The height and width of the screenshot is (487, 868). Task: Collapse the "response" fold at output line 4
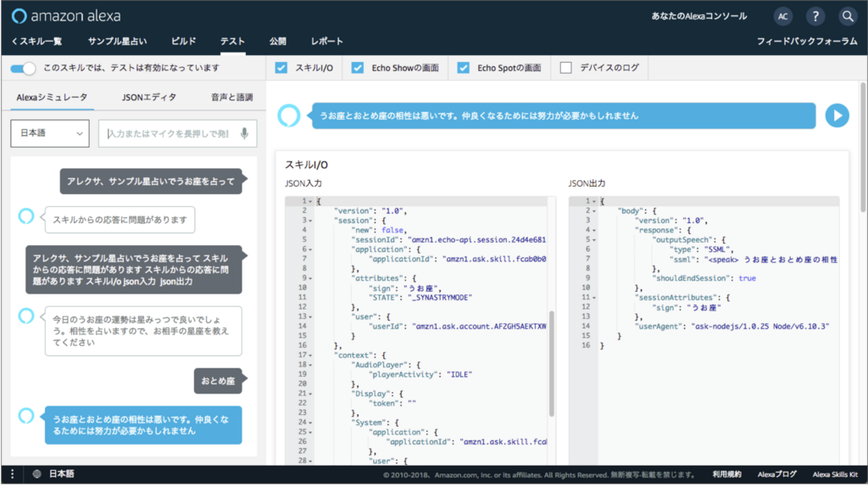click(x=594, y=231)
